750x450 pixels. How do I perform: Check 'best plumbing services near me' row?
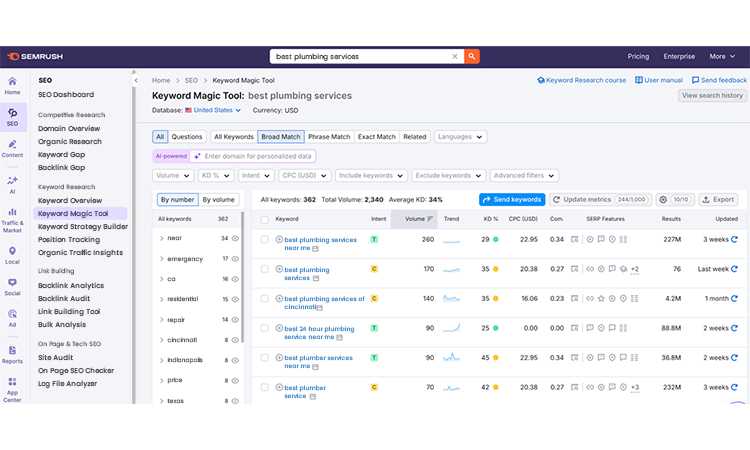point(264,239)
